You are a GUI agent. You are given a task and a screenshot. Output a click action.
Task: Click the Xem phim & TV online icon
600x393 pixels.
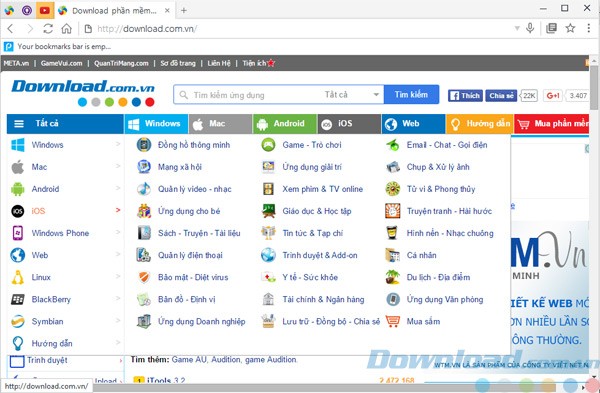pos(268,189)
